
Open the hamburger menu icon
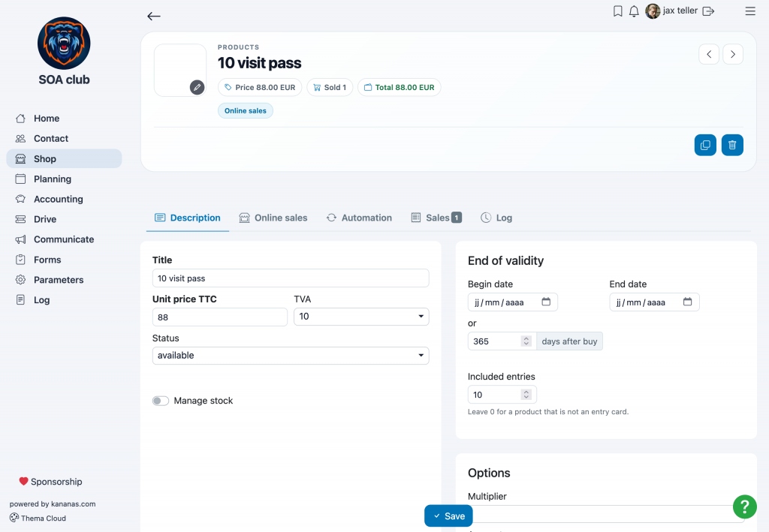pos(750,11)
